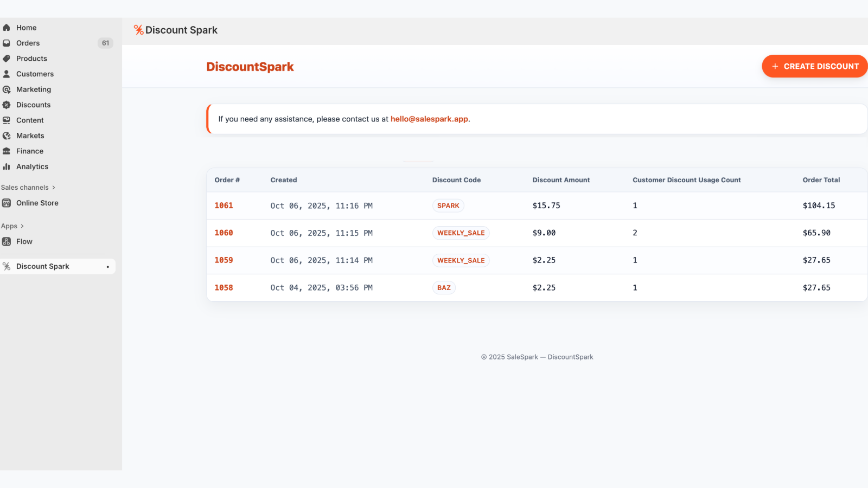
Task: Click the plus icon in Create Discount button
Action: 775,66
